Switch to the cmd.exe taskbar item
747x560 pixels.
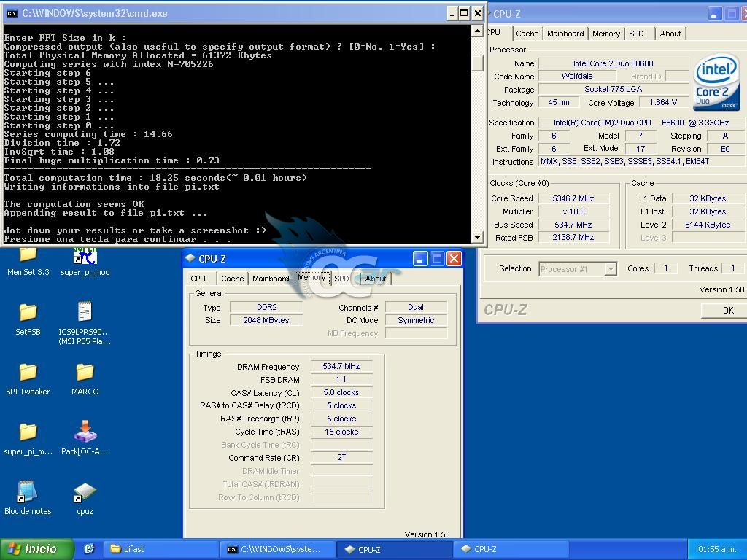(x=279, y=549)
